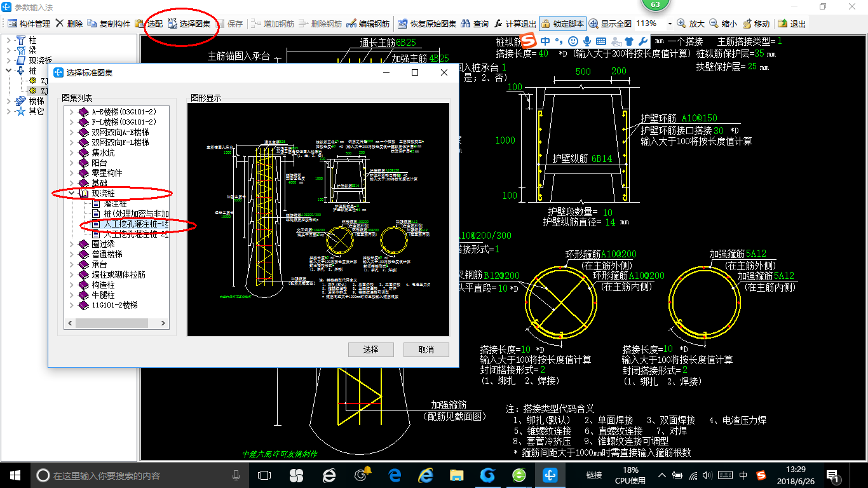The height and width of the screenshot is (488, 868).
Task: Click the 取消 button in dialog
Action: point(426,349)
